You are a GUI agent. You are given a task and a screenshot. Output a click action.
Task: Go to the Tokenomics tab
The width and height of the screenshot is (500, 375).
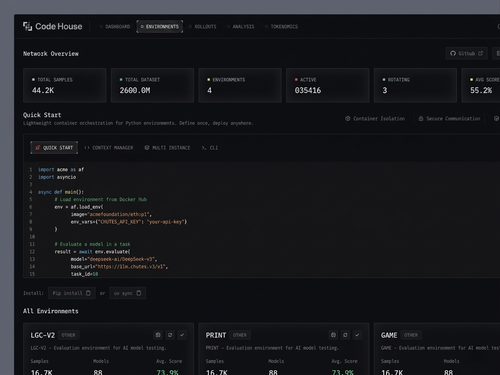pyautogui.click(x=281, y=27)
